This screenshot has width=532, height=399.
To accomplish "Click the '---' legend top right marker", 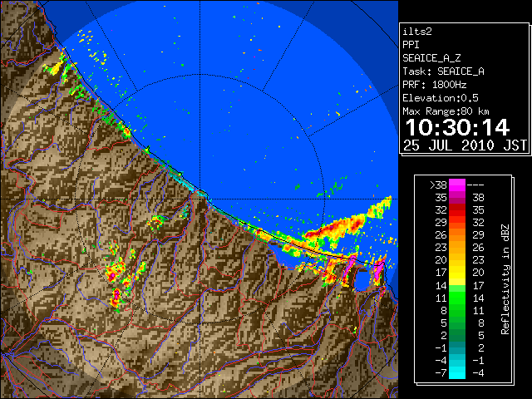I will [475, 185].
